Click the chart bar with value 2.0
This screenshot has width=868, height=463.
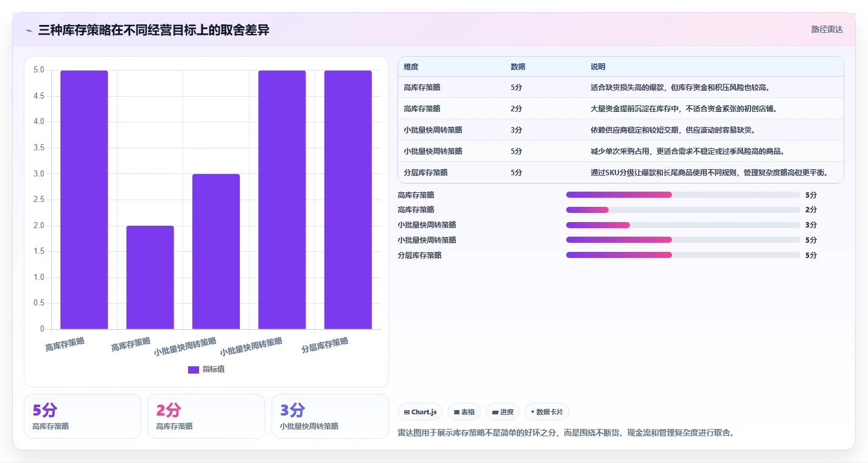150,277
